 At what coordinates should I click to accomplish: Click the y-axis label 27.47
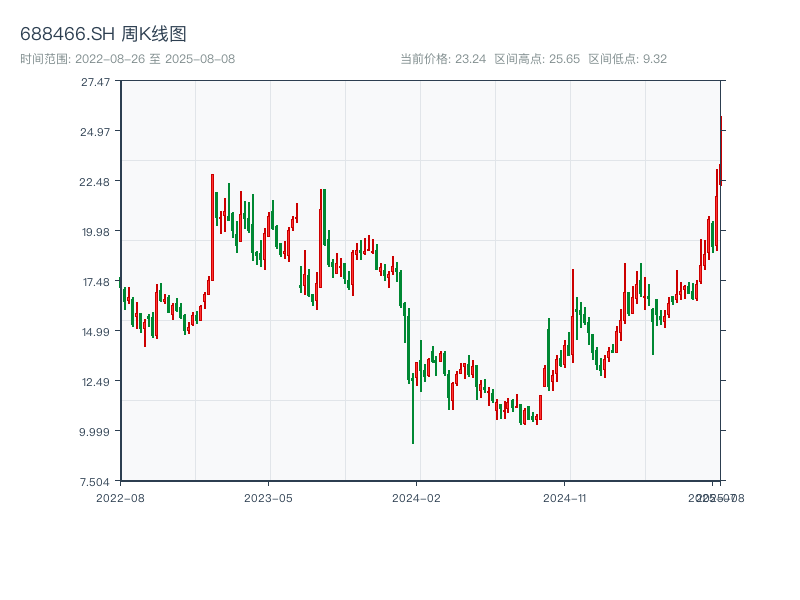(x=95, y=82)
